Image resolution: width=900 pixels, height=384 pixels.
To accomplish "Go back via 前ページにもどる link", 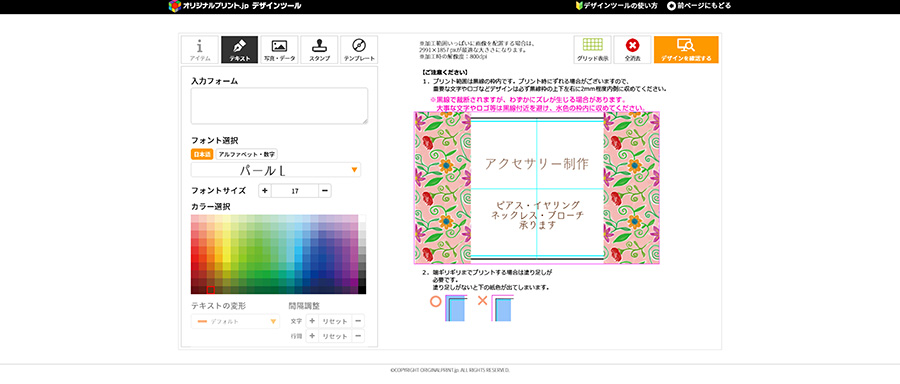I will [699, 6].
